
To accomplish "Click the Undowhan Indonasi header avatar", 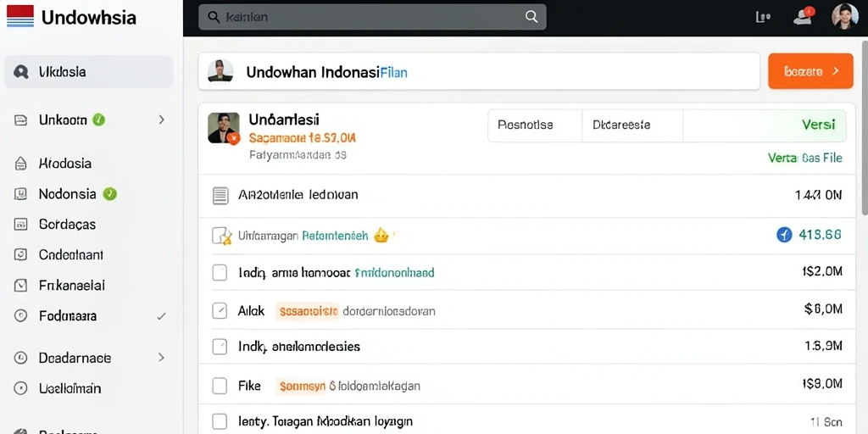I will click(220, 71).
